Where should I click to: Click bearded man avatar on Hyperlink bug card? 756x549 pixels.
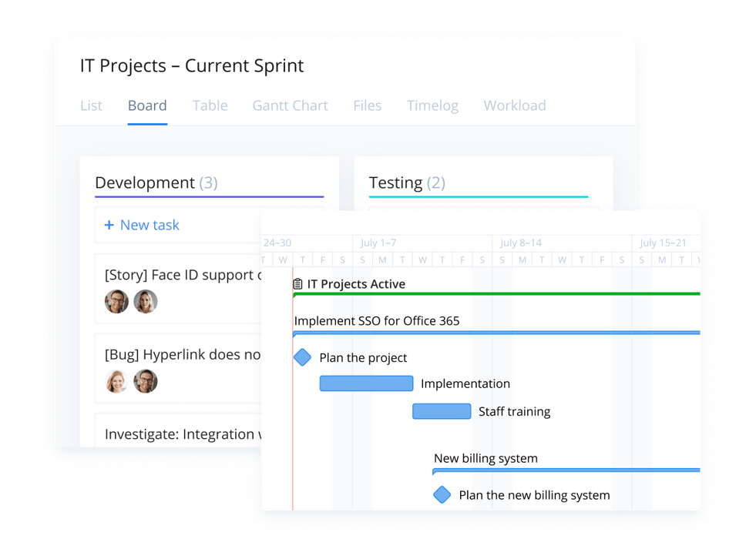(146, 381)
